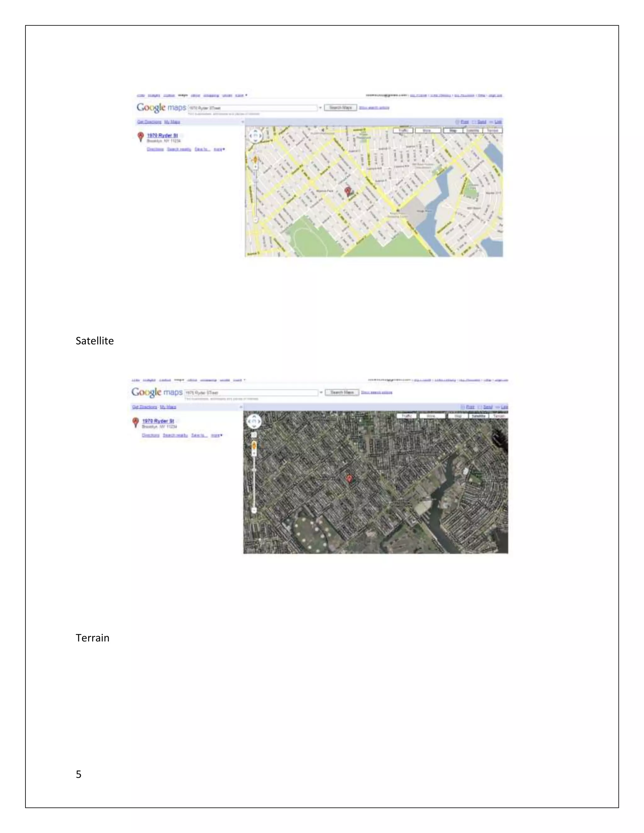Click the zoom-out minus button on the street map slider
The height and width of the screenshot is (833, 644).
[x=256, y=220]
